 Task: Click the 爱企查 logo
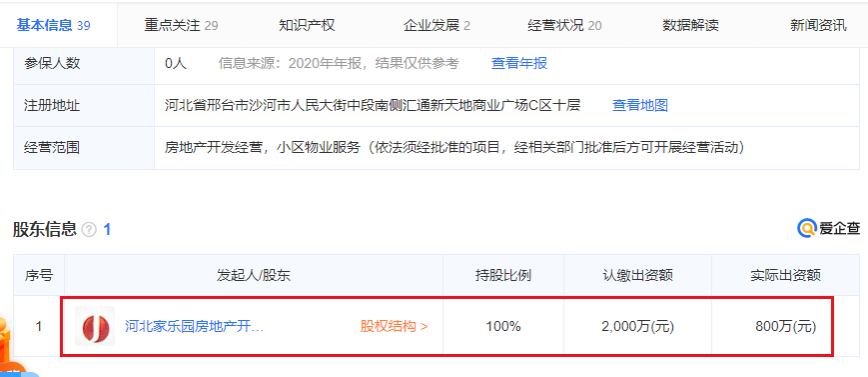pyautogui.click(x=829, y=228)
